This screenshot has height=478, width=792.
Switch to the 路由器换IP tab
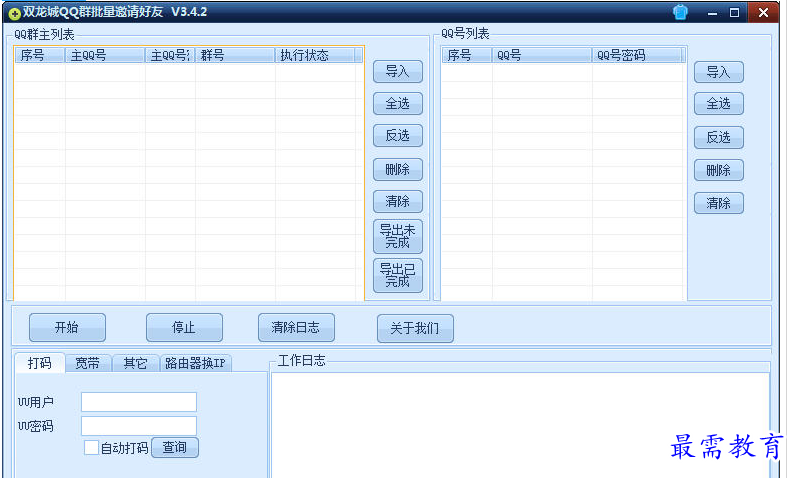[x=195, y=363]
